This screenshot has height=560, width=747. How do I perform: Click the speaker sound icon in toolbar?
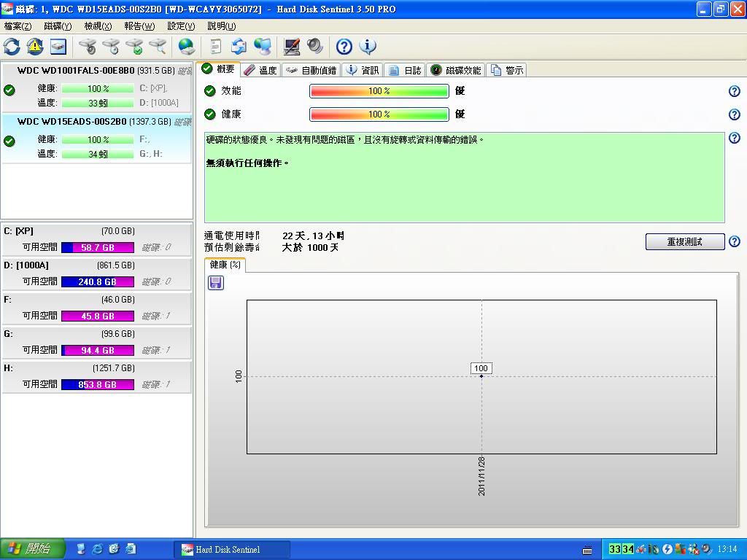pos(315,47)
